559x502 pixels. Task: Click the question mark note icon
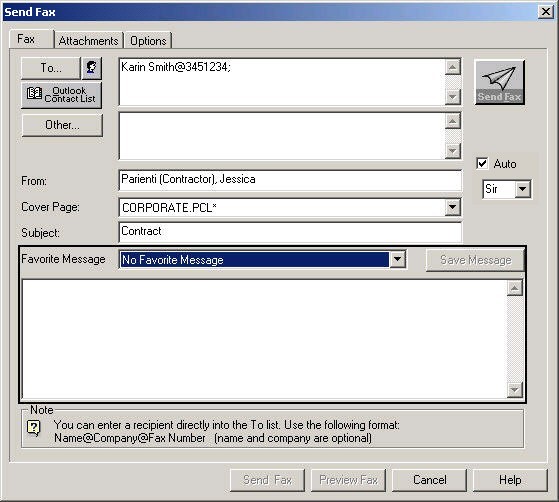(34, 428)
